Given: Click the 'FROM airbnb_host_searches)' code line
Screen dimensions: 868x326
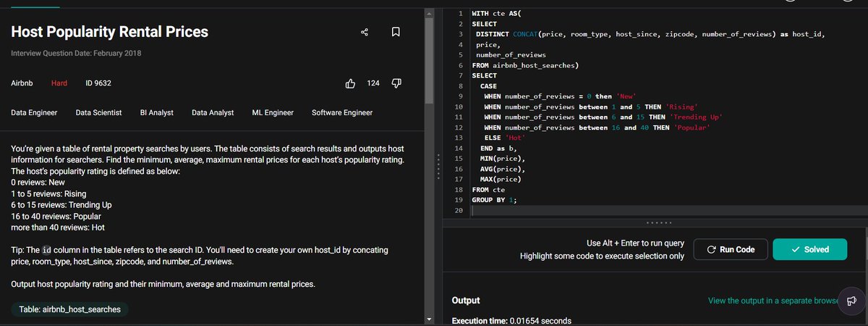Looking at the screenshot, I should (x=526, y=65).
